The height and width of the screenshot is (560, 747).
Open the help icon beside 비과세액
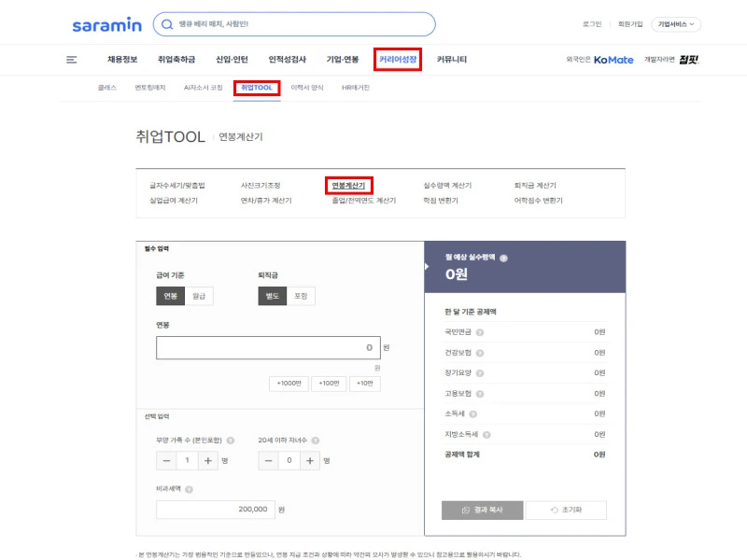tap(189, 489)
